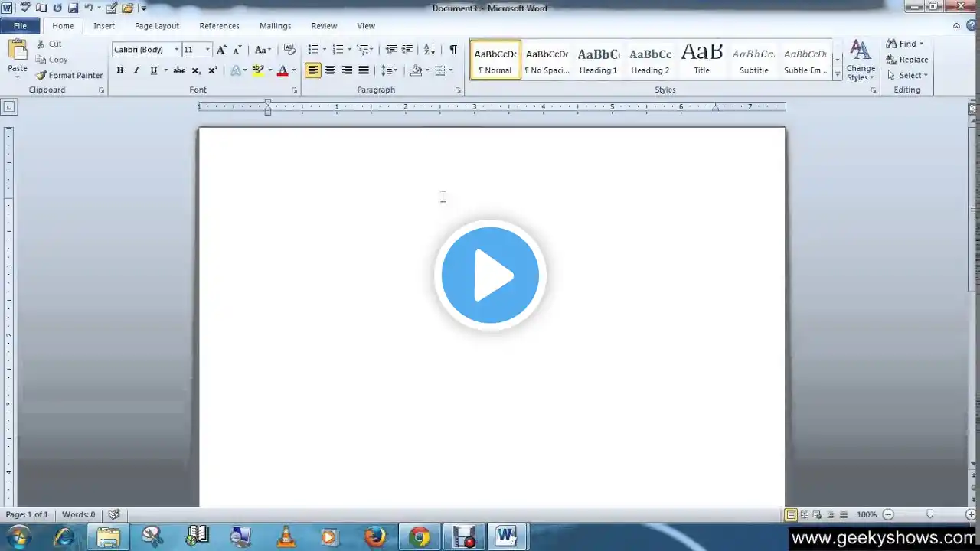The width and height of the screenshot is (980, 551).
Task: Switch to Full Screen Reading view icon
Action: (804, 515)
